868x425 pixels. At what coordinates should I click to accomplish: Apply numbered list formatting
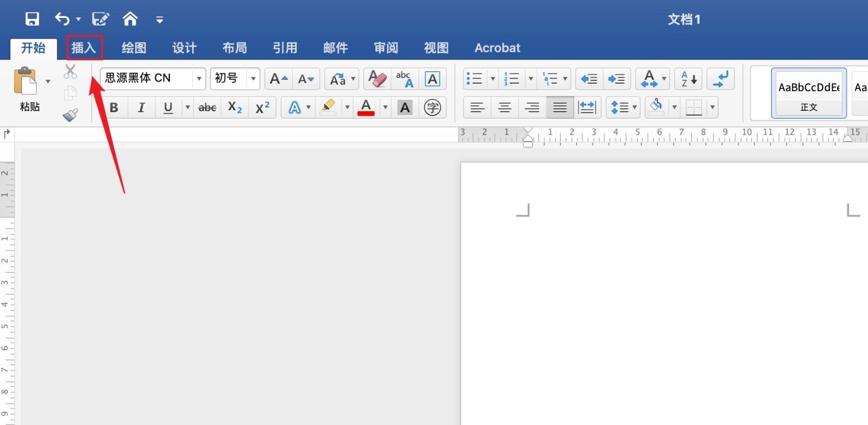[512, 79]
